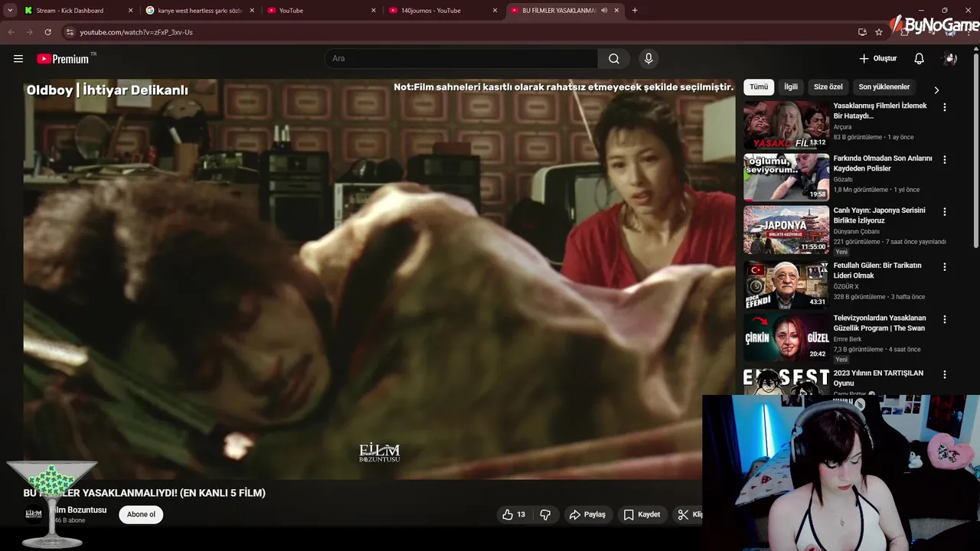
Task: Open Film Bozuntusu channel avatar
Action: pyautogui.click(x=34, y=514)
